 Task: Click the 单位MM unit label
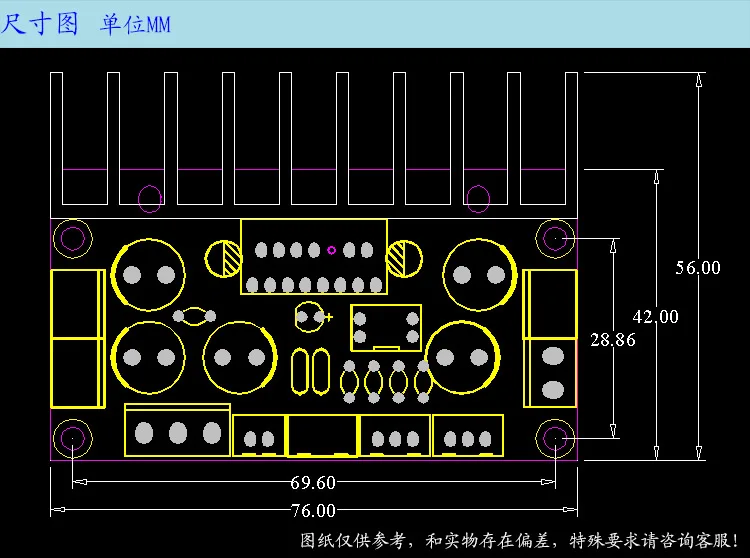click(x=135, y=24)
